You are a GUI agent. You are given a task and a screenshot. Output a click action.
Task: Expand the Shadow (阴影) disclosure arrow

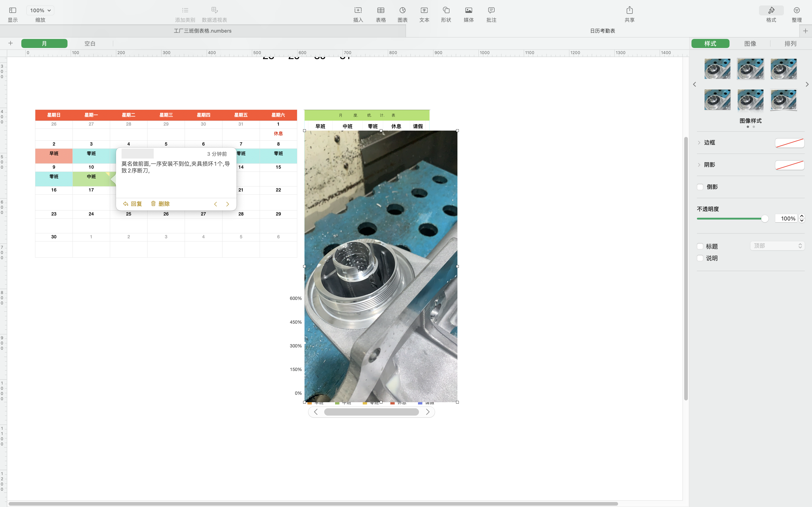699,165
